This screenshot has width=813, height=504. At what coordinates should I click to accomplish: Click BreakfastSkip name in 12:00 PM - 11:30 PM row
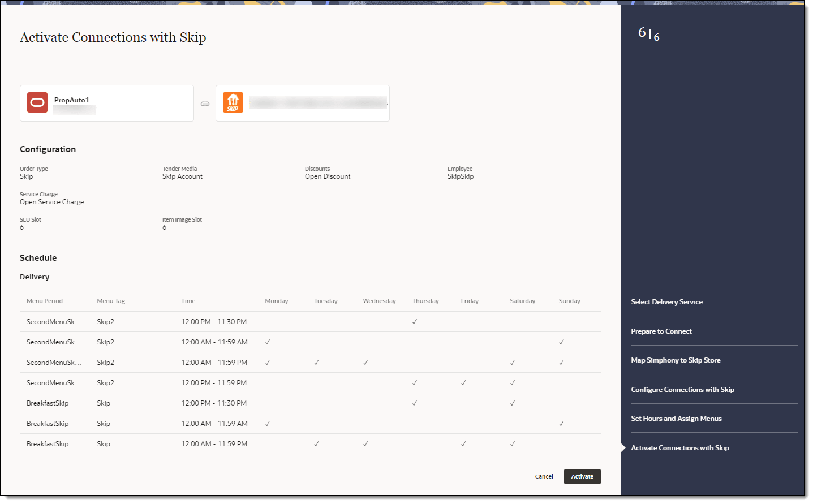pyautogui.click(x=48, y=403)
